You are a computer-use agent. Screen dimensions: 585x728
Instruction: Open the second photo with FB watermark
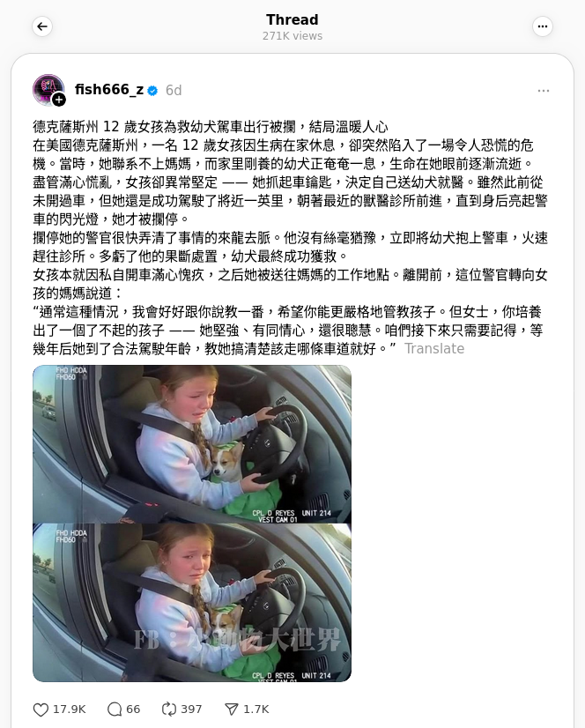click(x=192, y=603)
